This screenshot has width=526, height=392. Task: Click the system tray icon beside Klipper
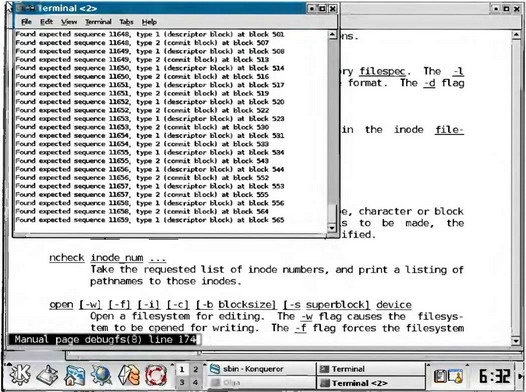pos(456,376)
